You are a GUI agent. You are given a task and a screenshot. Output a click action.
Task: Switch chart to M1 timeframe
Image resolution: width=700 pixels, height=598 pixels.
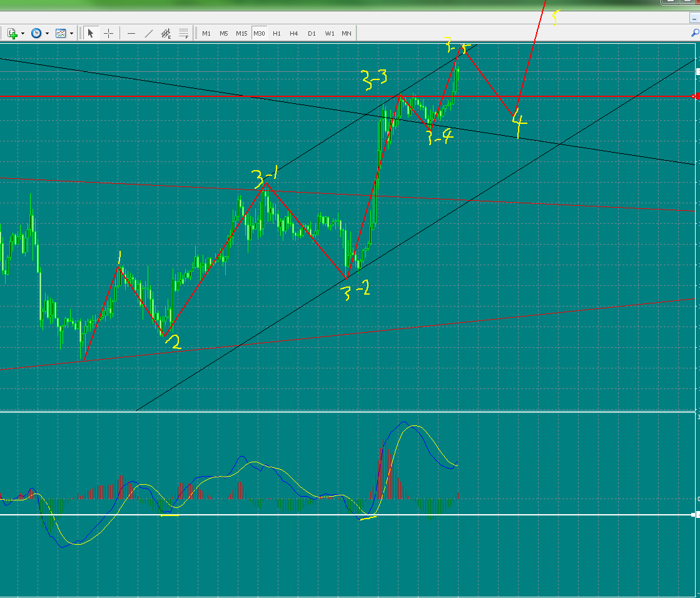206,34
